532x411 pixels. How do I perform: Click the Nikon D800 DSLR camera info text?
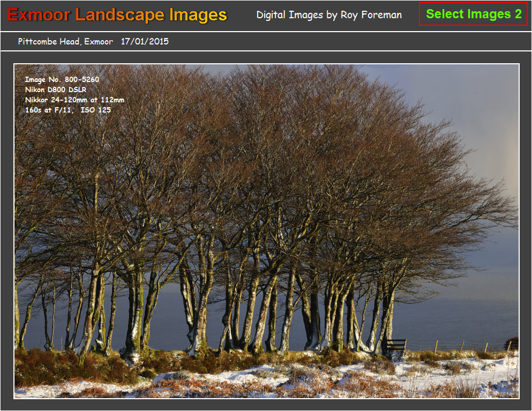pos(56,89)
